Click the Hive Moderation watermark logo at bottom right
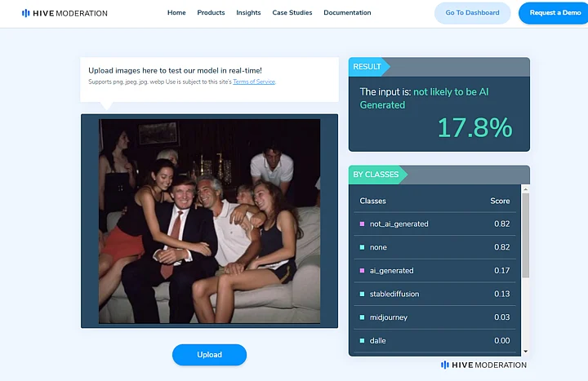The width and height of the screenshot is (588, 381). 483,365
